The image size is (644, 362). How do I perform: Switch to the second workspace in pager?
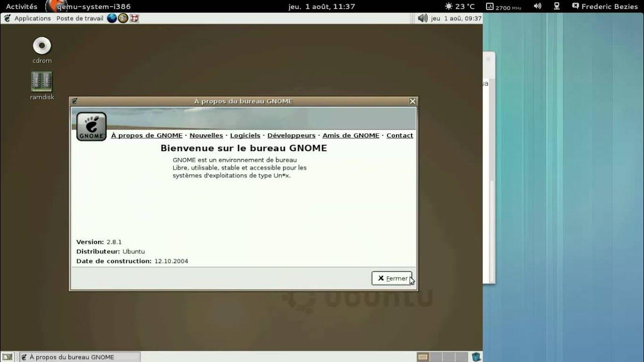click(436, 357)
